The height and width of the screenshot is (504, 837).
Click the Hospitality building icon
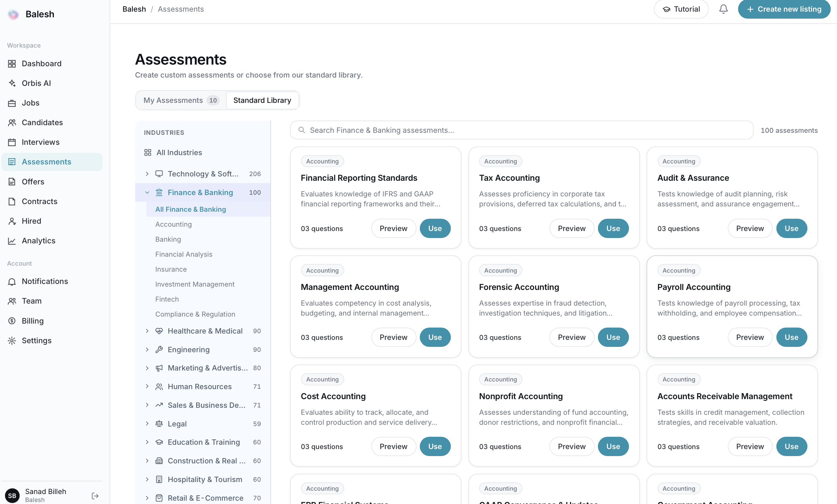pyautogui.click(x=159, y=480)
